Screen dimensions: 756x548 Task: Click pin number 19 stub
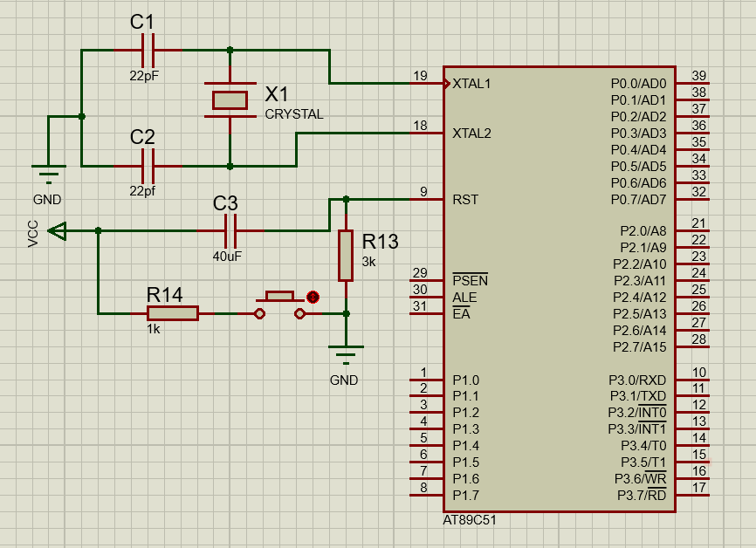(x=427, y=84)
